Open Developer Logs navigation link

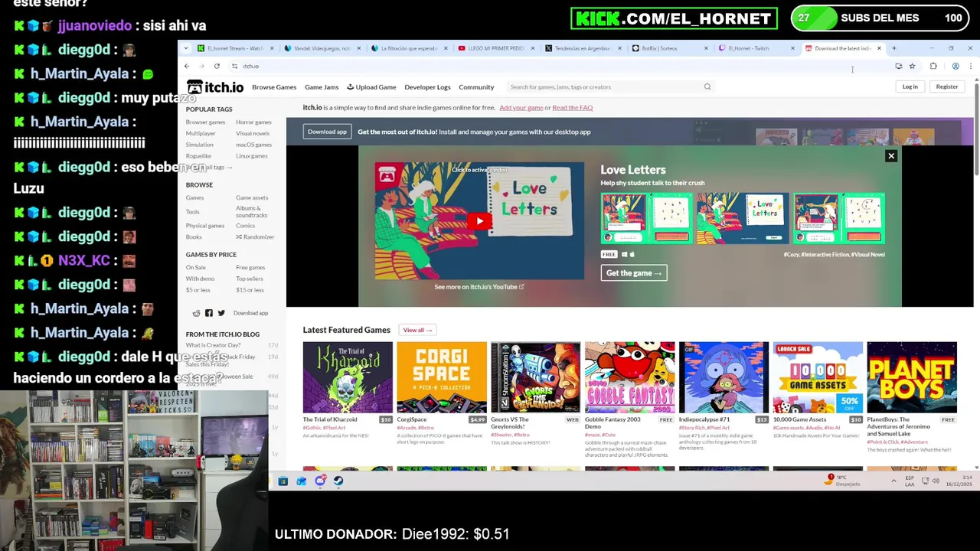[x=427, y=87]
